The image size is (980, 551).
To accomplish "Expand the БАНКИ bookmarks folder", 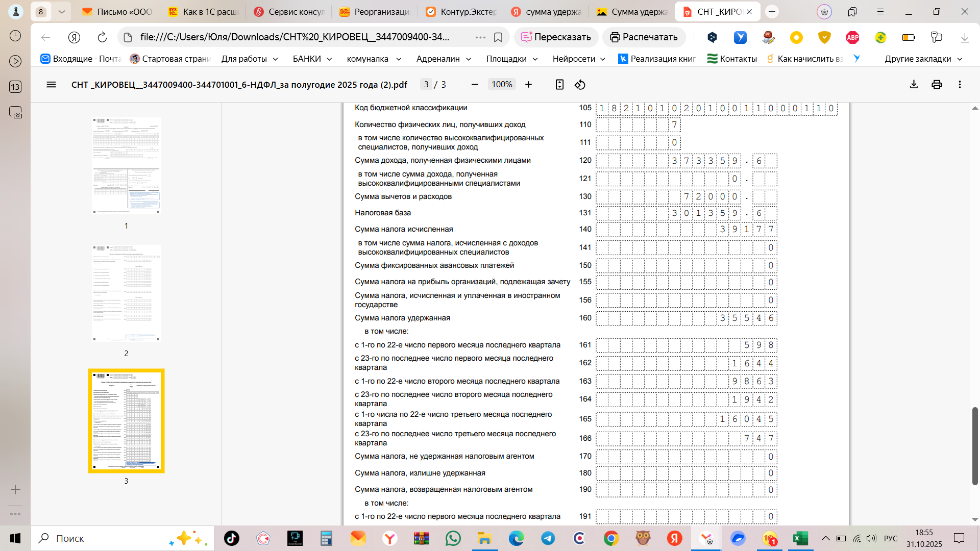I will 312,59.
